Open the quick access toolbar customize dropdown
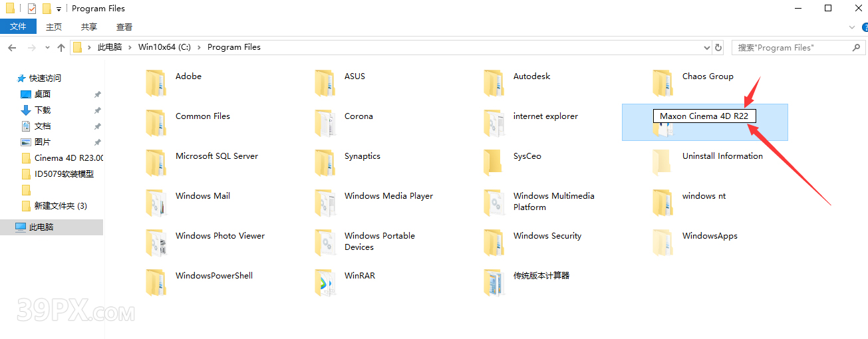The image size is (868, 339). coord(59,9)
